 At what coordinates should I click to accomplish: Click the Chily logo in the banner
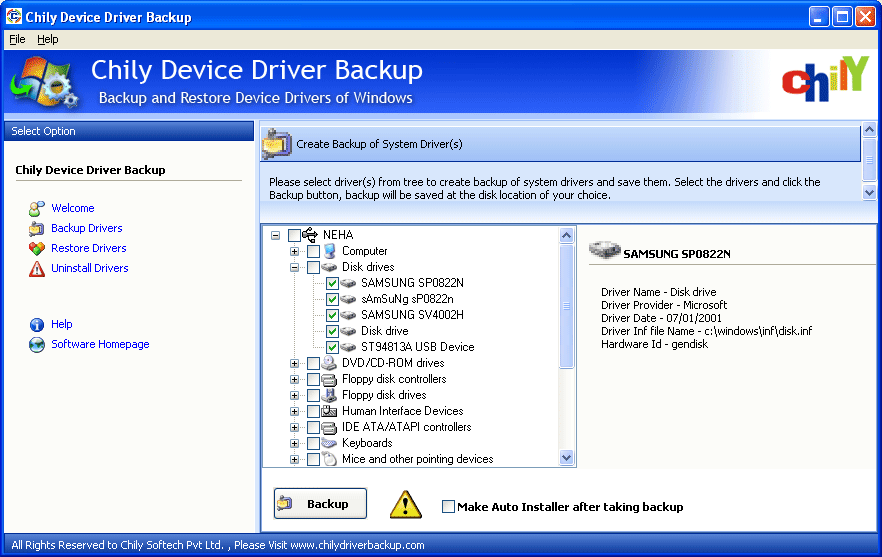(825, 79)
